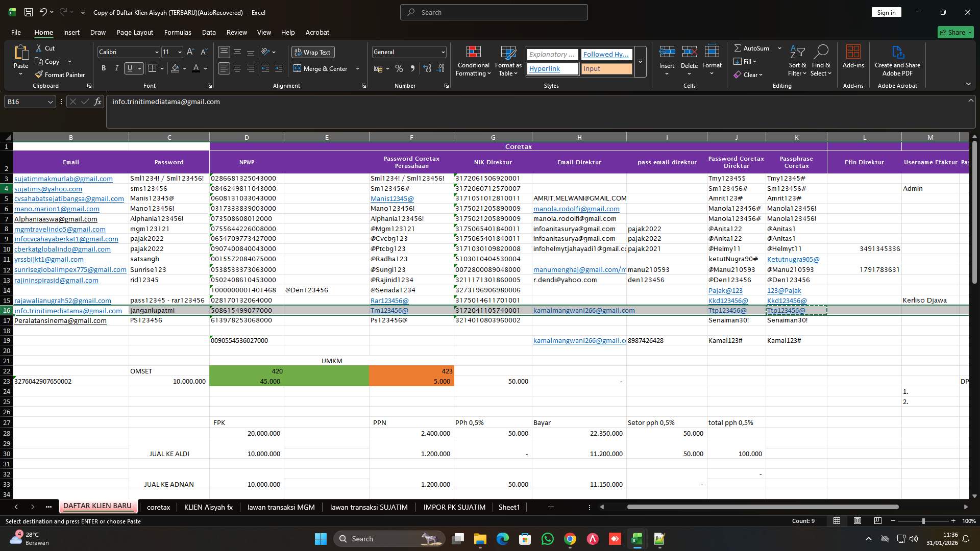The image size is (980, 551).
Task: Open the Manis12345@ hyperlink in column F
Action: pyautogui.click(x=392, y=198)
